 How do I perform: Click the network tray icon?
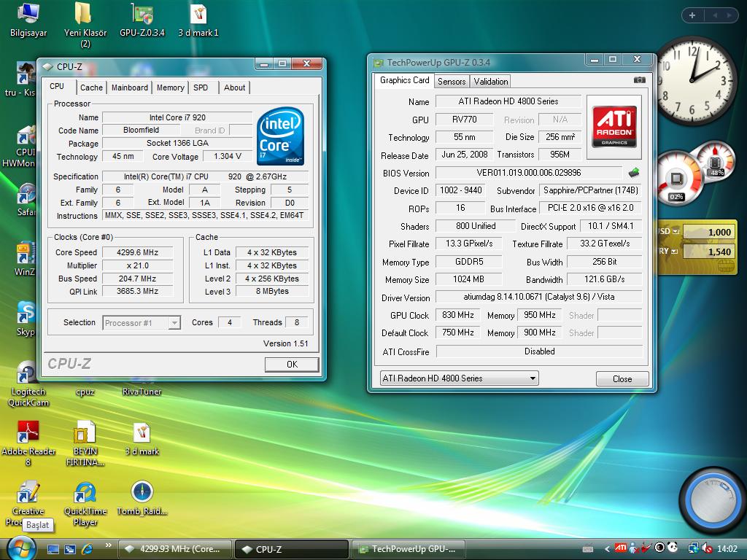tap(694, 548)
